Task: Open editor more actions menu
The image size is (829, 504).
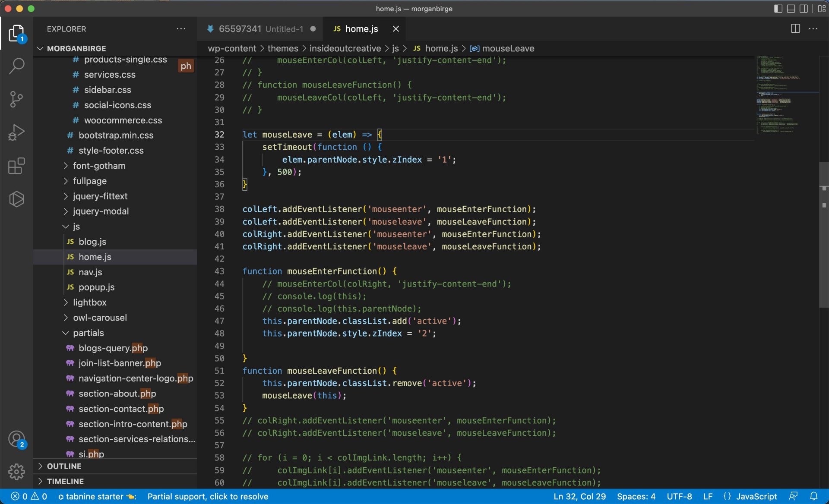Action: (x=813, y=29)
